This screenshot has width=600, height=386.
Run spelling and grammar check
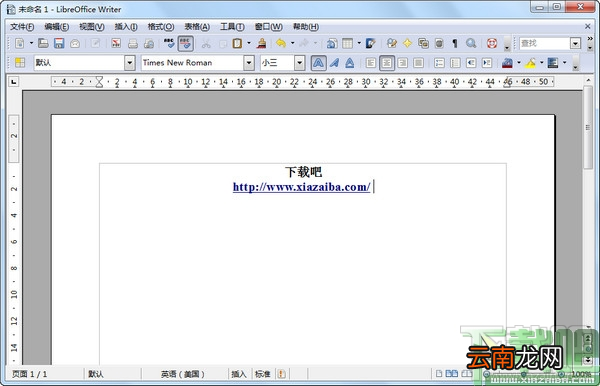click(x=169, y=43)
